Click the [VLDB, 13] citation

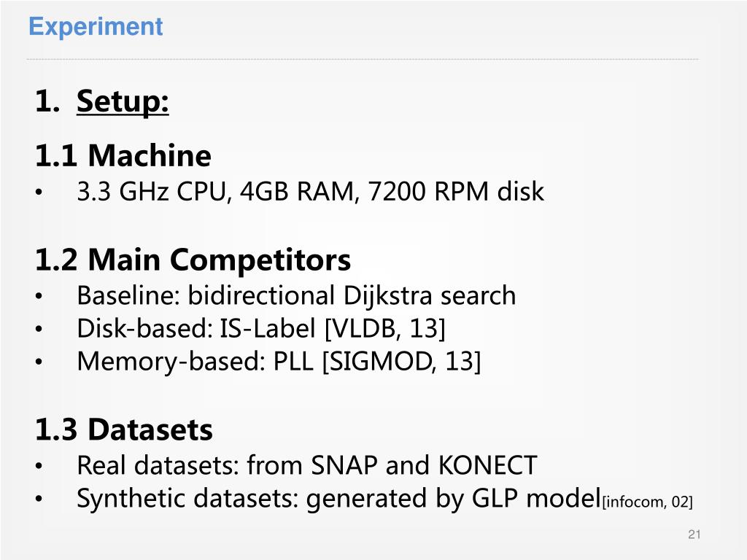(x=385, y=328)
